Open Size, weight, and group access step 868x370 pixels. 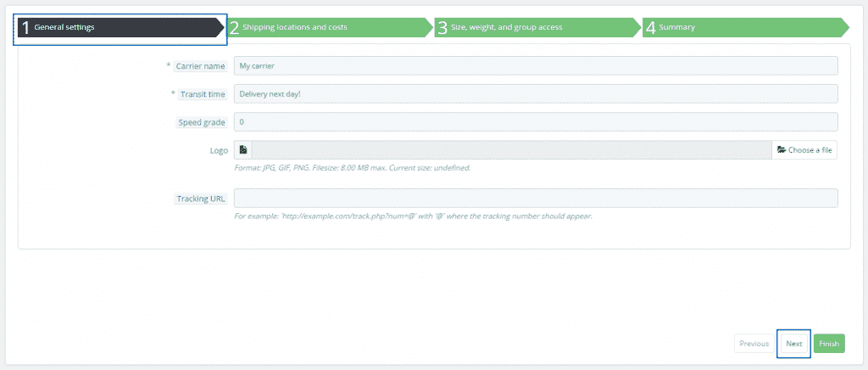[537, 27]
